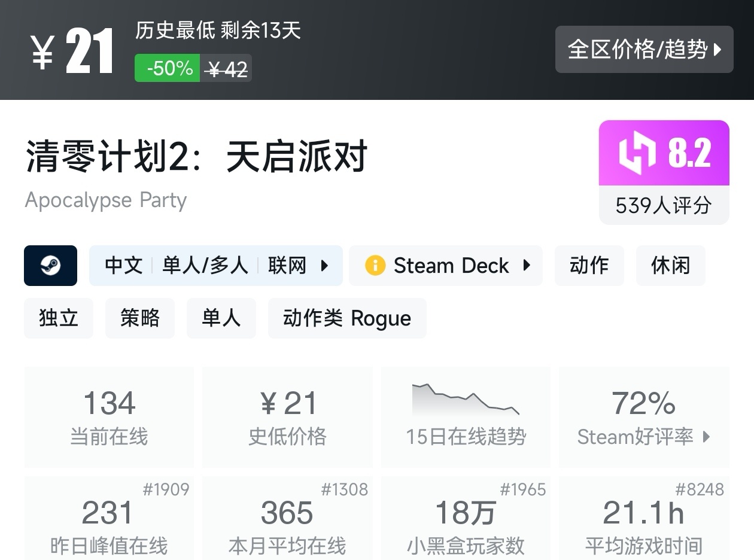Select the 独立 tag

point(59,318)
